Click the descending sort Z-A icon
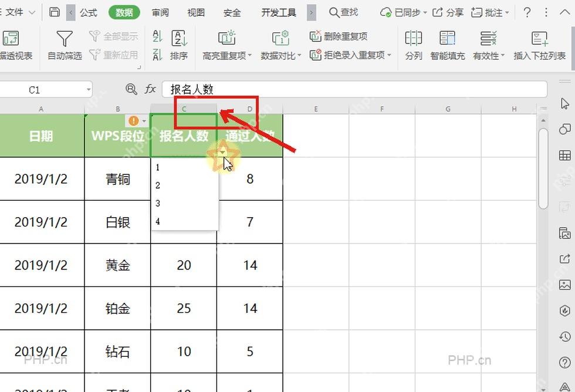The image size is (575, 392). 157,55
